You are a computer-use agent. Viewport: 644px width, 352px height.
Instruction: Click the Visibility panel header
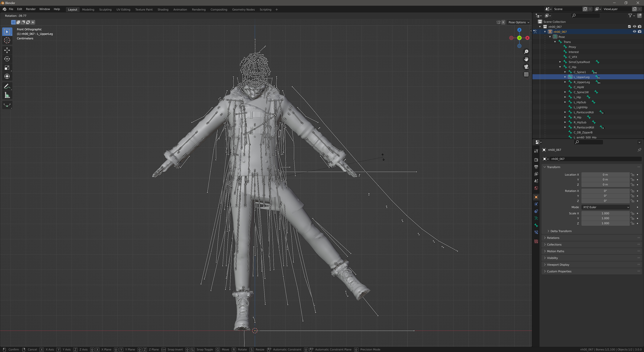tap(552, 258)
